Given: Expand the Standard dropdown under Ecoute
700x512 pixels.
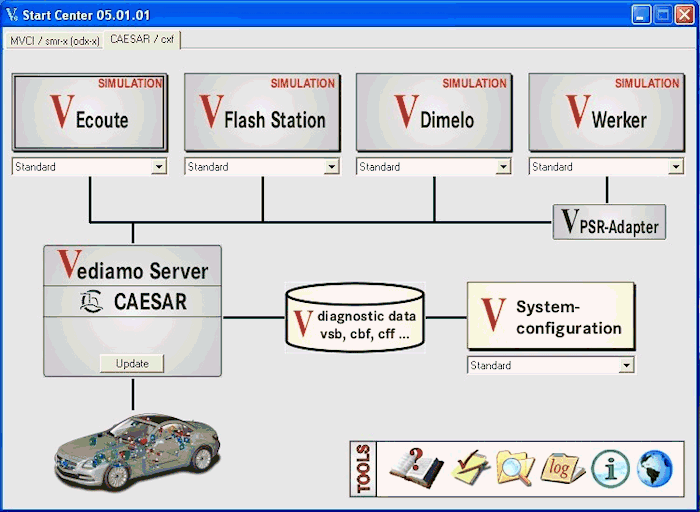Looking at the screenshot, I should 158,167.
